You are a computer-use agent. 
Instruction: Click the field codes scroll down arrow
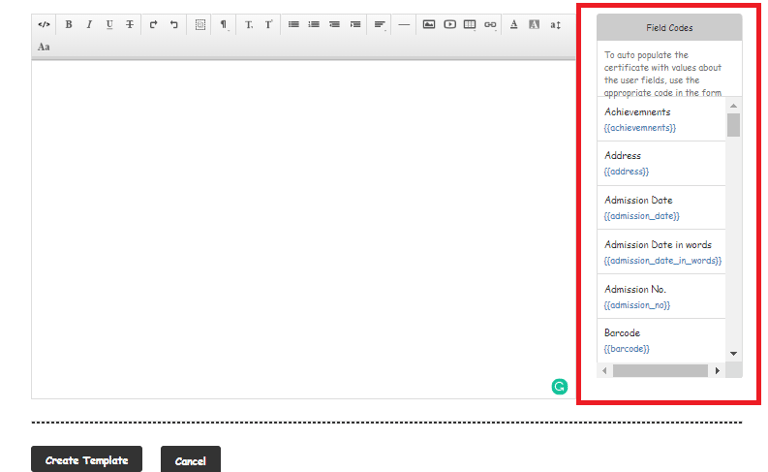733,354
